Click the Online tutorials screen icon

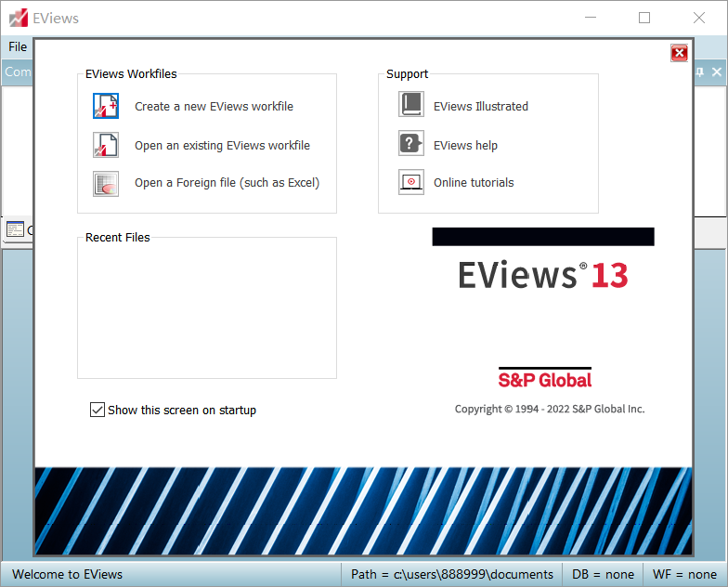410,182
